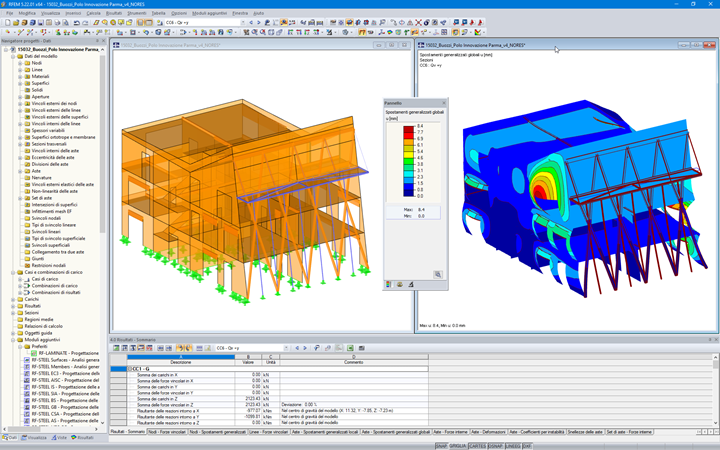Click the Save disk icon in the toolbar
This screenshot has width=720, height=450.
(x=41, y=22)
